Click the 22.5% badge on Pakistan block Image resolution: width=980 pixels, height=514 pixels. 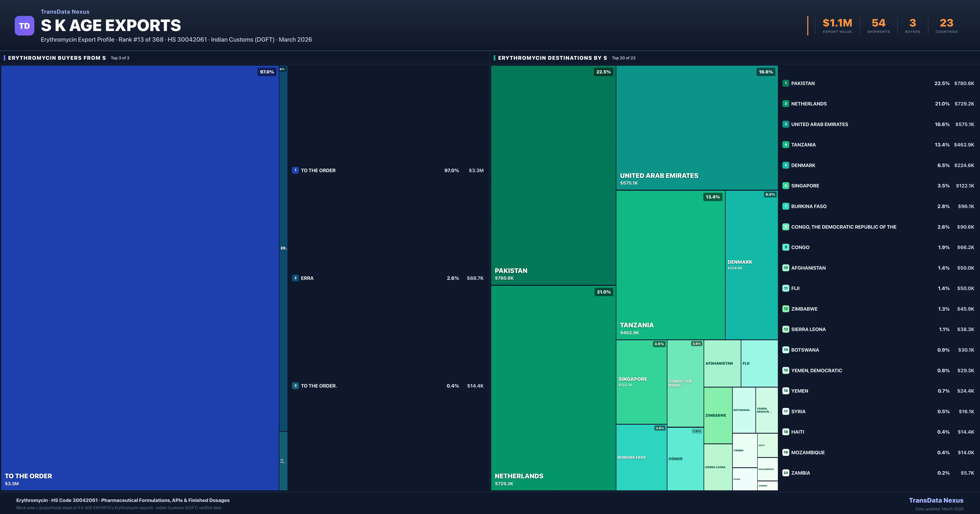[603, 72]
